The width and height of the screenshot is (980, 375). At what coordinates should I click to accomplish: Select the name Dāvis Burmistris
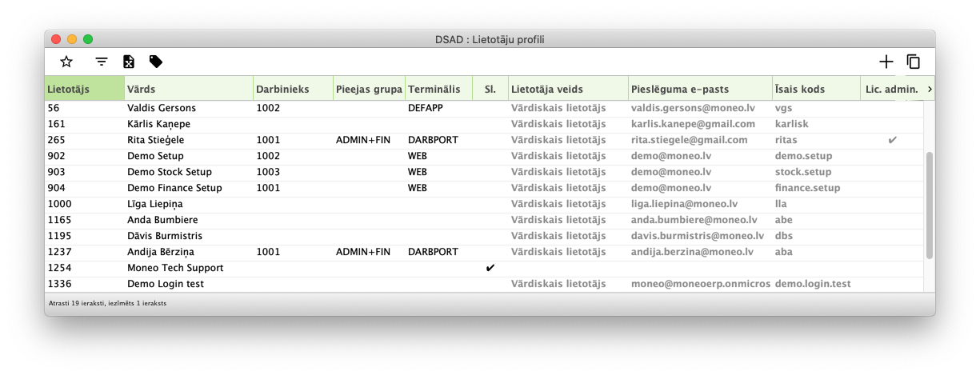[x=165, y=236]
